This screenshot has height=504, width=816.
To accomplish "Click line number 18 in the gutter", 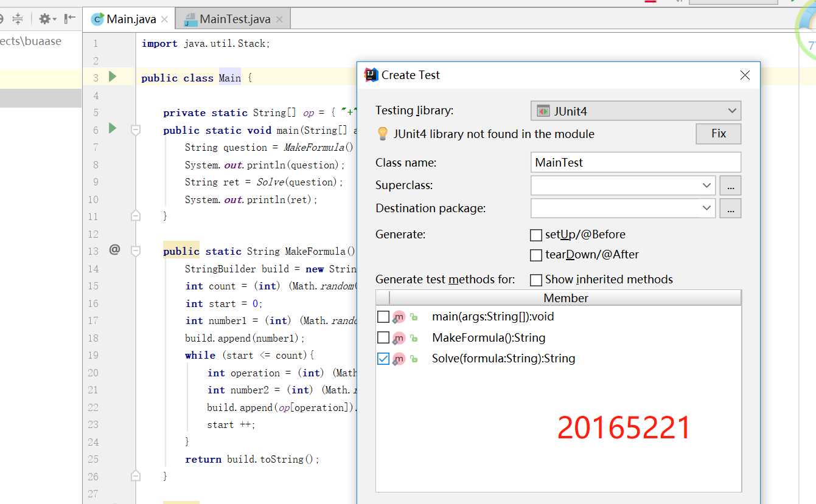I will tap(93, 338).
